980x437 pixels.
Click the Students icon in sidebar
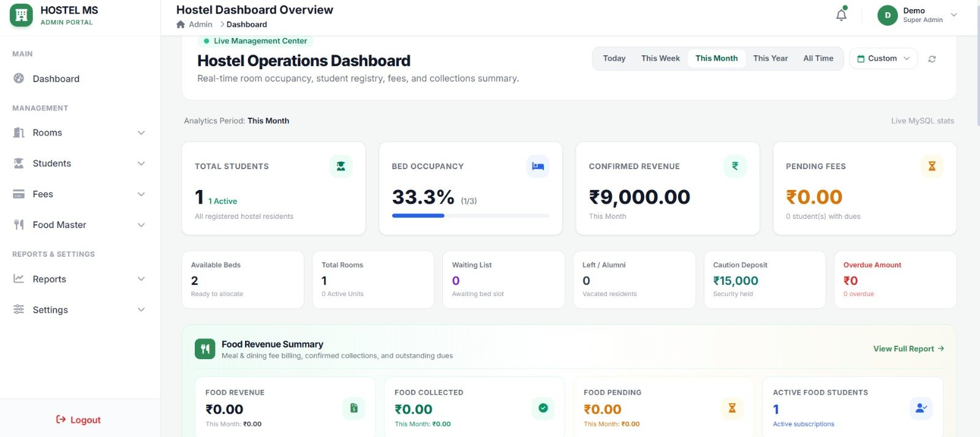19,163
